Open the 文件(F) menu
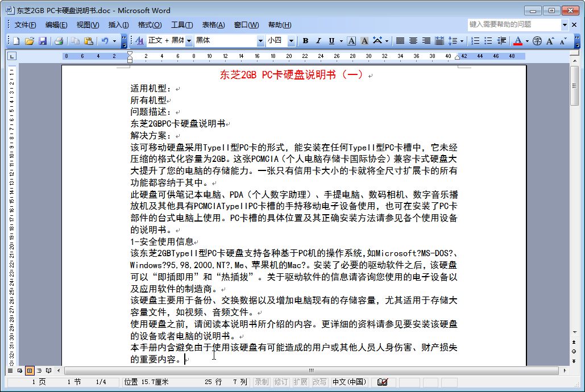This screenshot has height=392, width=585. tap(25, 25)
